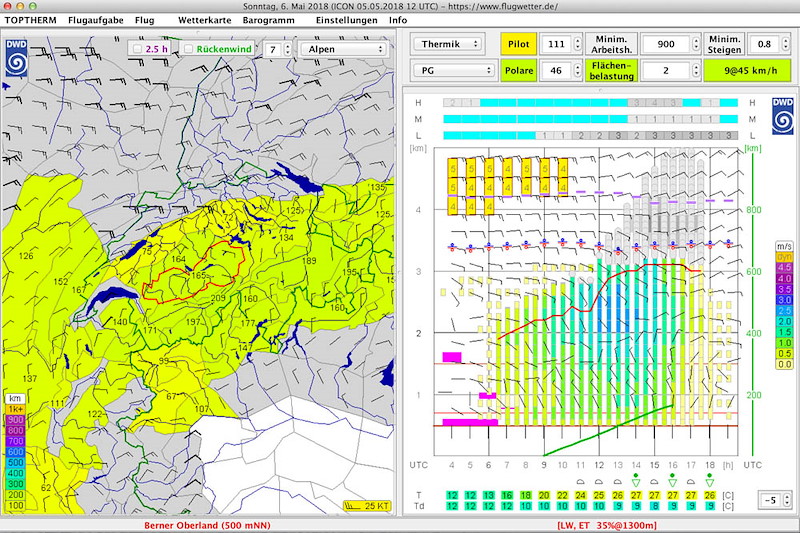The height and width of the screenshot is (533, 800).
Task: Open the Einstellungen menu
Action: click(346, 20)
